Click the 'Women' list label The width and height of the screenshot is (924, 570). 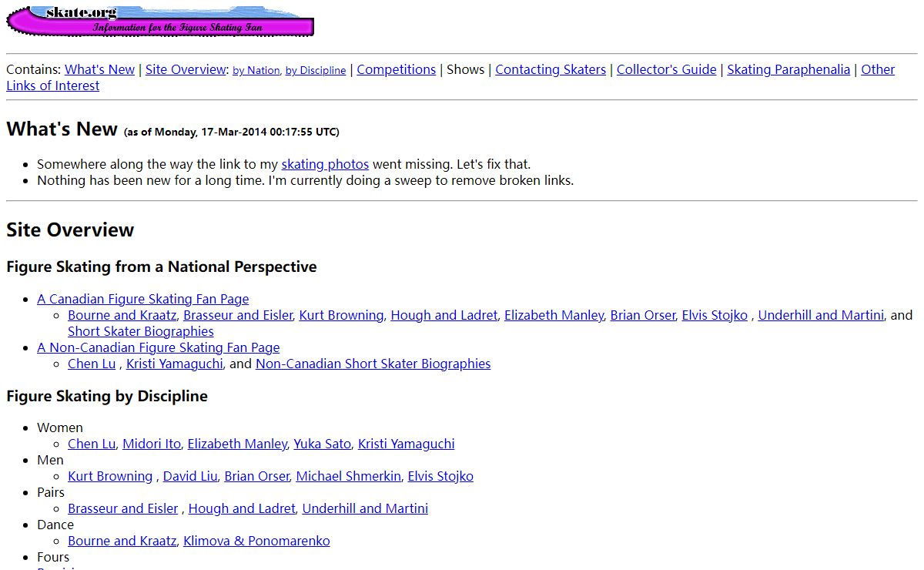pyautogui.click(x=60, y=427)
